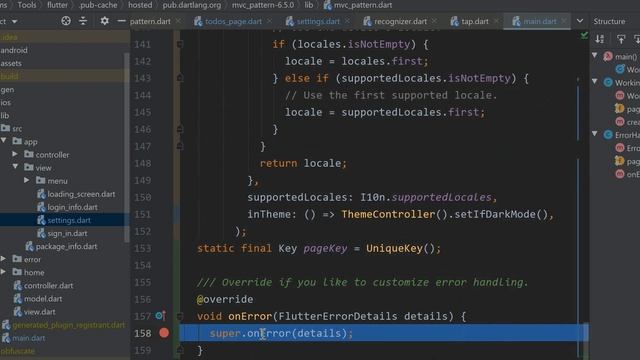
Task: Switch to the todos_page.dart tab
Action: point(233,21)
